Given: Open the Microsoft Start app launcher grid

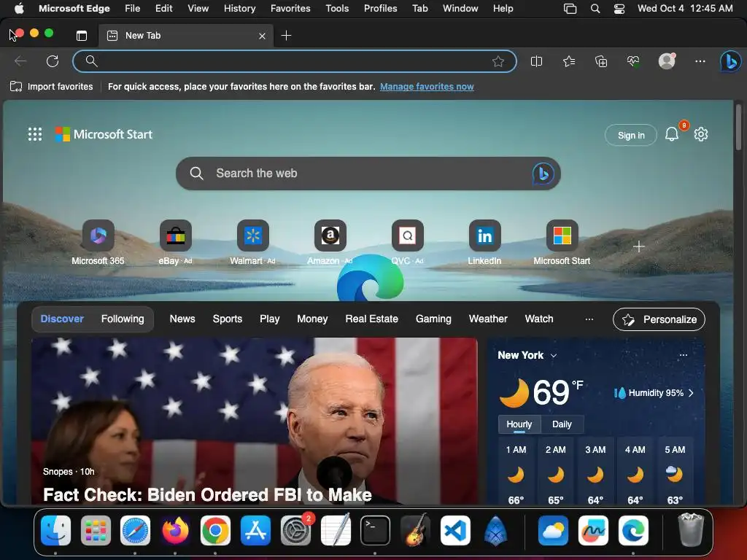Looking at the screenshot, I should click(x=35, y=134).
